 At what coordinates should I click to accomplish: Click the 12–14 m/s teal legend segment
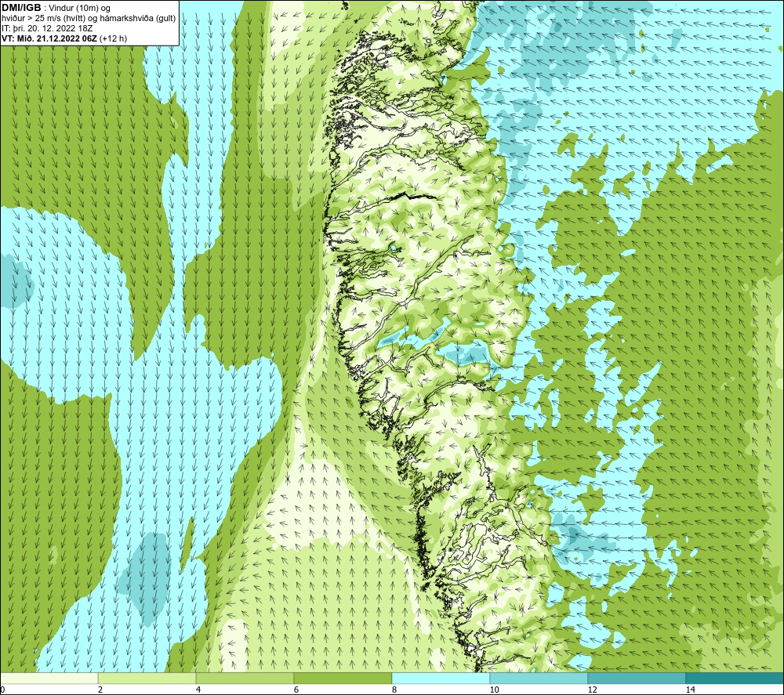(x=637, y=678)
